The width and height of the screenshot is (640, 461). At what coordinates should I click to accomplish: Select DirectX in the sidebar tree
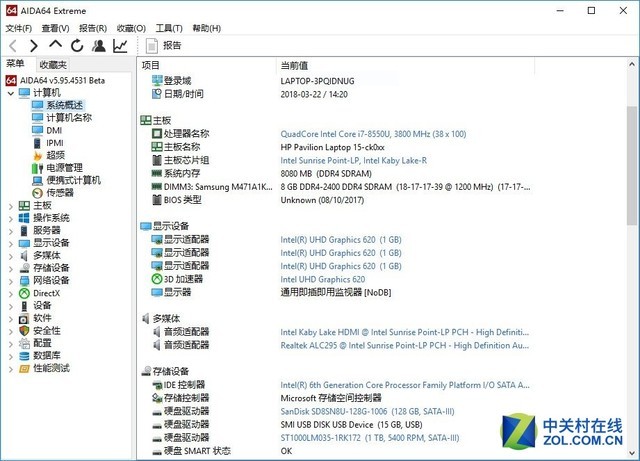coord(46,293)
